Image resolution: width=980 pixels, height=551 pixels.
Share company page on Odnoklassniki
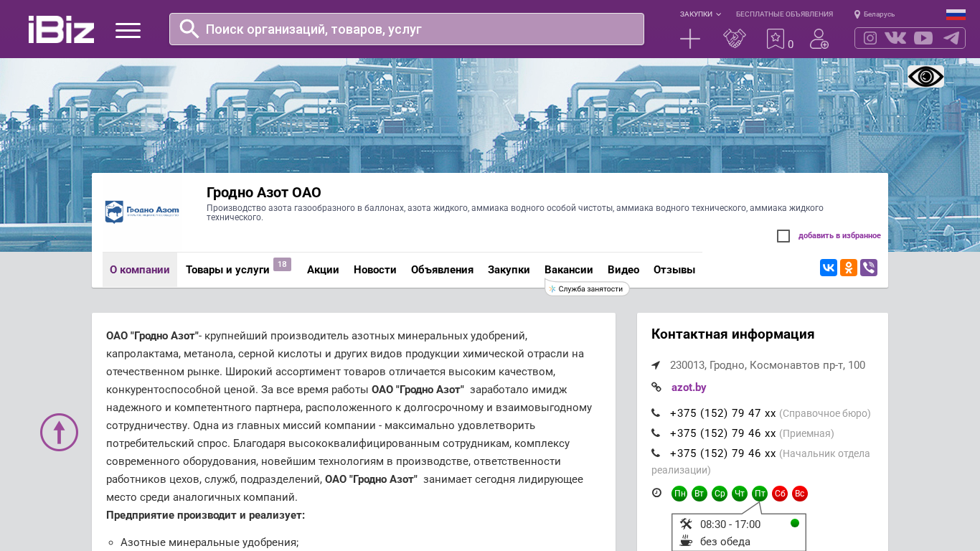(849, 268)
